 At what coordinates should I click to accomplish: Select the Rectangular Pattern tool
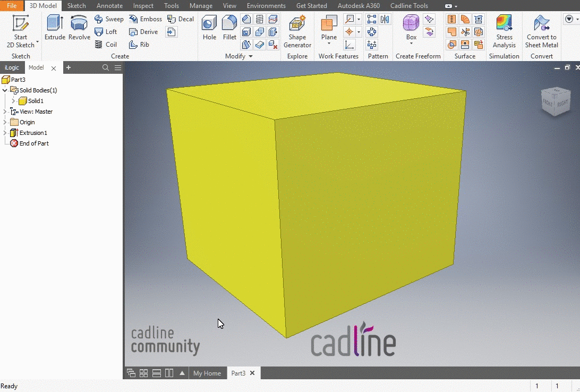(x=372, y=19)
